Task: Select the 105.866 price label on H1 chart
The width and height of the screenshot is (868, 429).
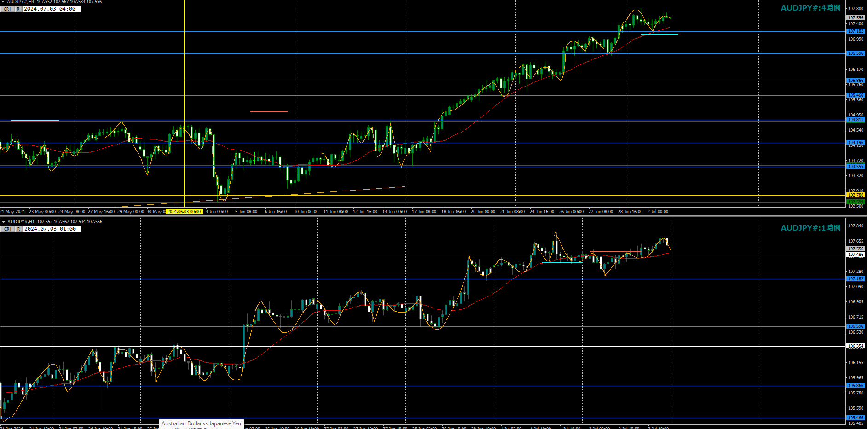Action: tap(856, 386)
